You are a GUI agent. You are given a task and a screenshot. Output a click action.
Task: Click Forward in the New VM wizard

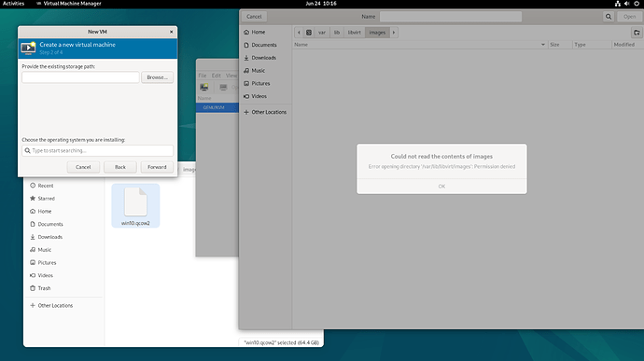(157, 167)
